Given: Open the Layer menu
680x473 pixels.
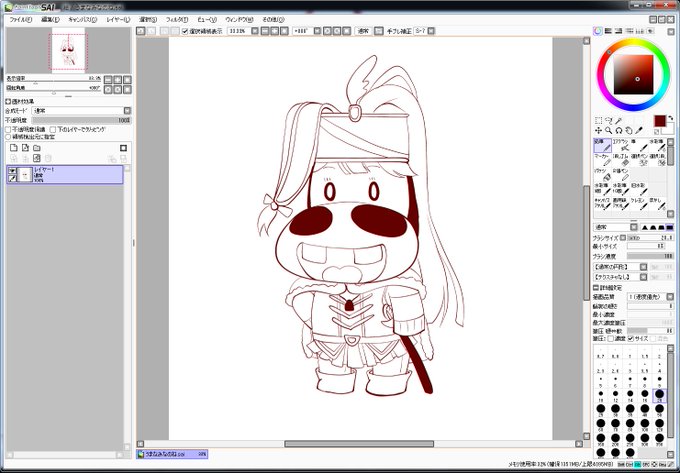Looking at the screenshot, I should [x=118, y=20].
